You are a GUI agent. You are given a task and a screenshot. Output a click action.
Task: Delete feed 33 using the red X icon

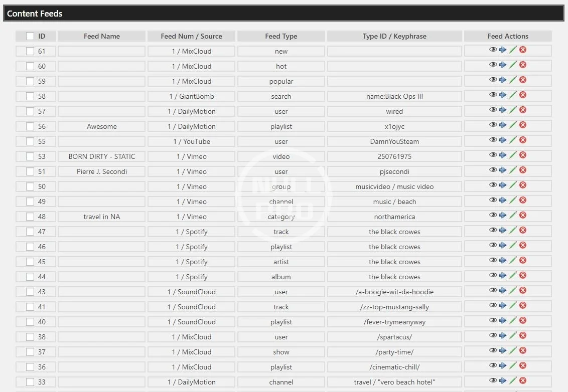point(522,380)
